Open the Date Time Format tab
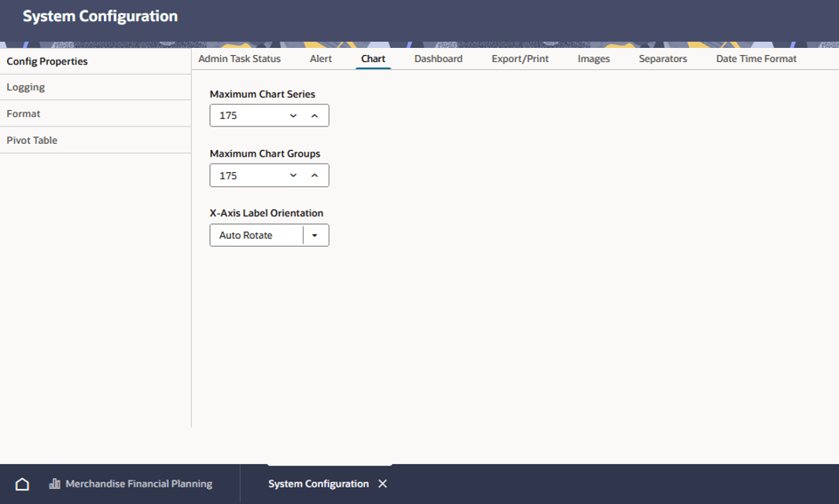The image size is (839, 504). 756,59
